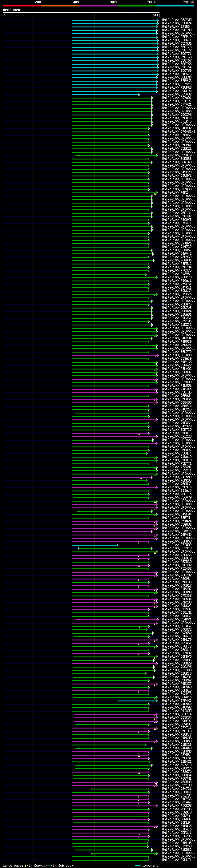Image resolution: width=197 pixels, height=868 pixels.
Task: Open hit UniRef100_B8BEM0
Action: pyautogui.click(x=177, y=78)
